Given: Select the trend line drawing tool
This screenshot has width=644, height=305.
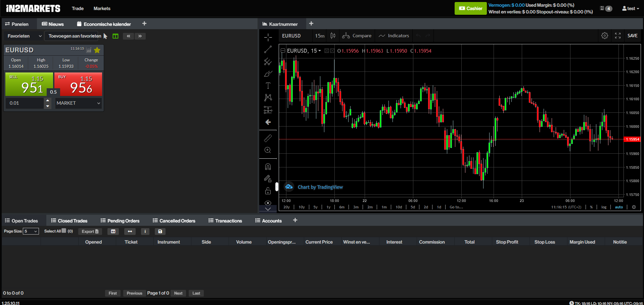Looking at the screenshot, I should [268, 50].
